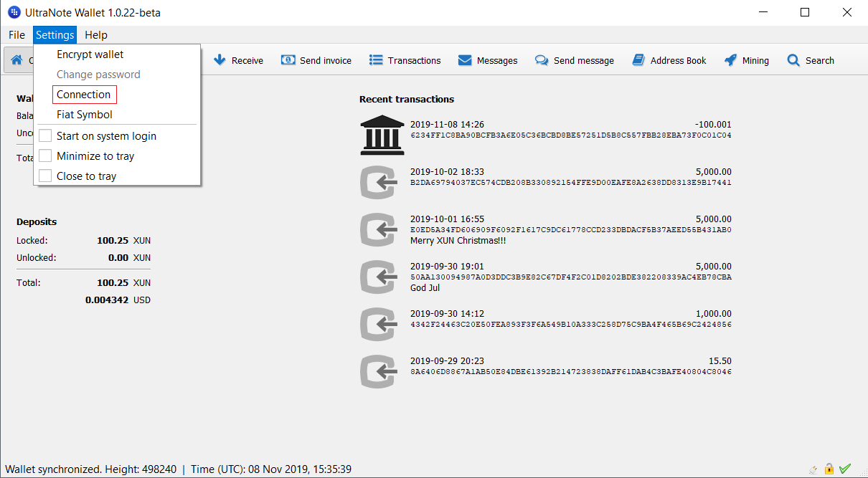Image resolution: width=868 pixels, height=478 pixels.
Task: Open the Receive toolbar button
Action: click(x=239, y=61)
